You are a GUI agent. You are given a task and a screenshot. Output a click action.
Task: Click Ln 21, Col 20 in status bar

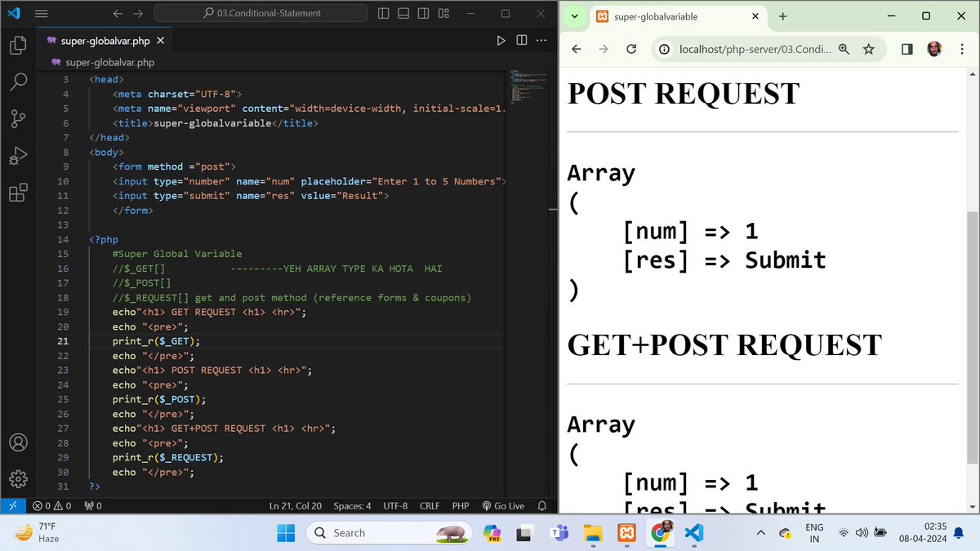pyautogui.click(x=296, y=506)
